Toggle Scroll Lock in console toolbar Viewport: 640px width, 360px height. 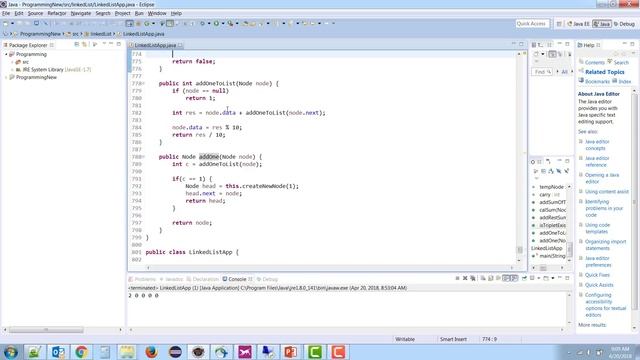491,278
